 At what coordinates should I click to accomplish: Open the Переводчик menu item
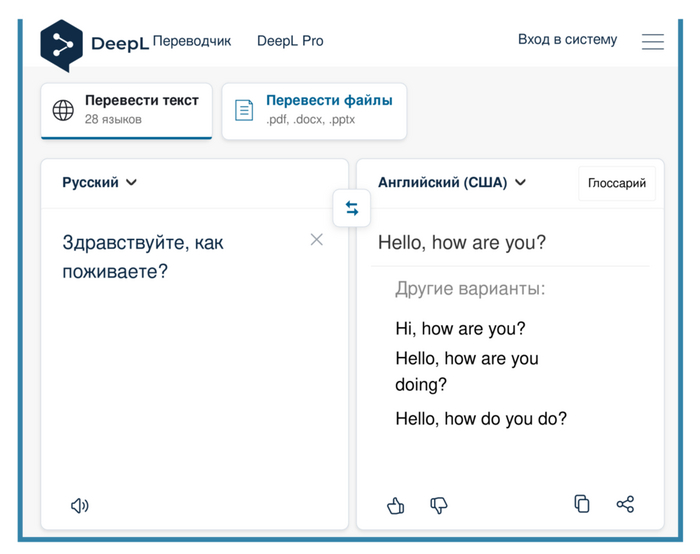[191, 41]
